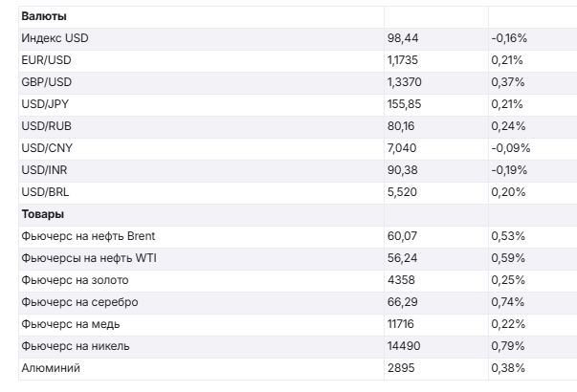
Task: Click the USD/CNY change -0,09%
Action: pyautogui.click(x=510, y=148)
